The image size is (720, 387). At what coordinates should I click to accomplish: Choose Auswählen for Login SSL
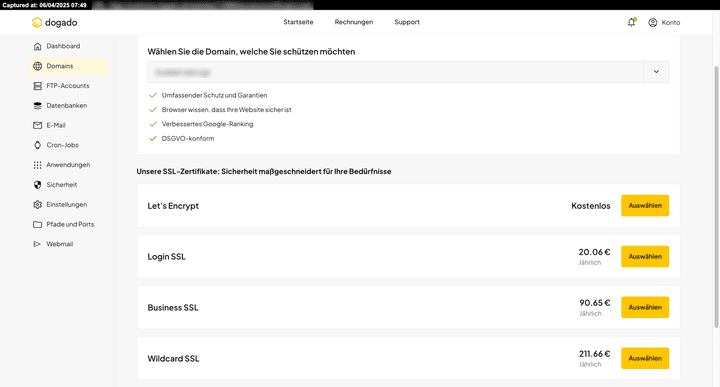645,257
